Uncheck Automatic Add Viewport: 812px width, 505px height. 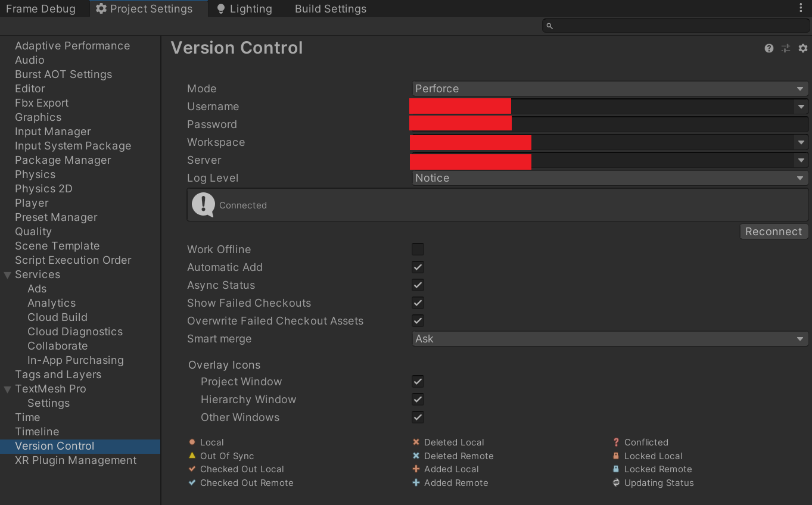click(x=418, y=267)
